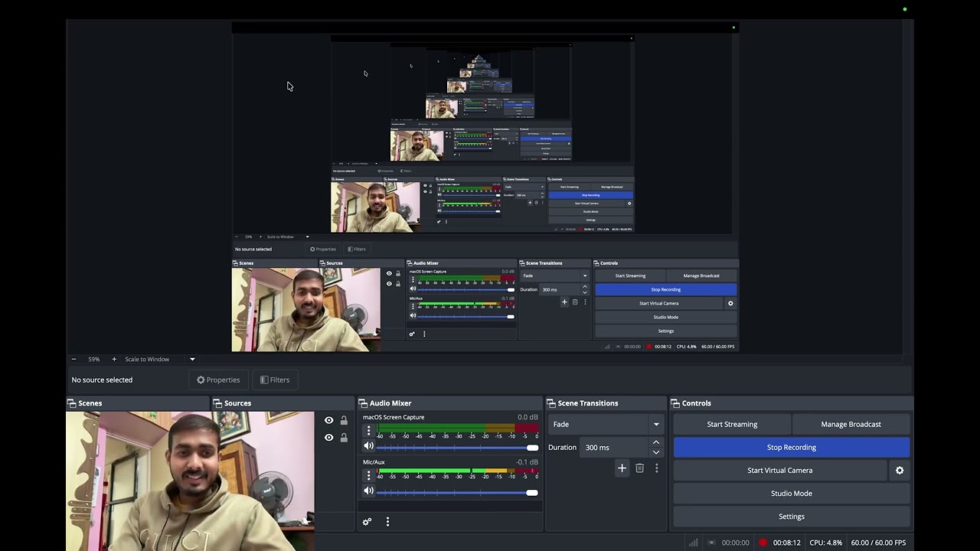This screenshot has width=980, height=551.
Task: Click the main status bar CPU: 4.8% text
Action: tap(825, 543)
